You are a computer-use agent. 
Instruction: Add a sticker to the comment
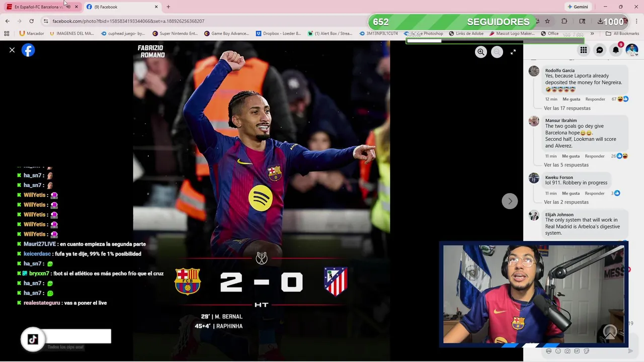click(587, 351)
